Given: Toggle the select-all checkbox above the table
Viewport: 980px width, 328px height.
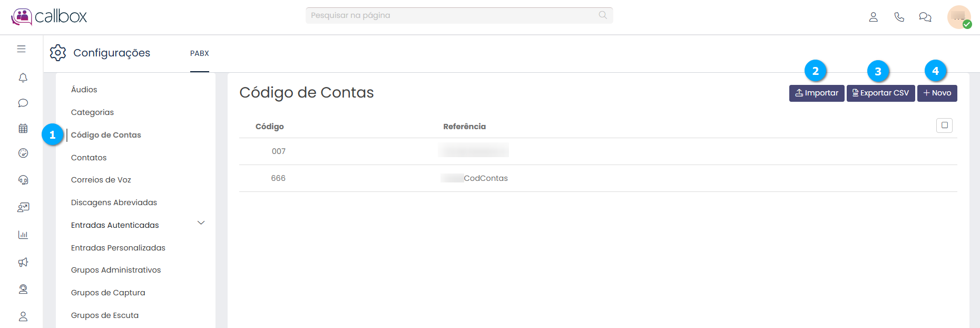Looking at the screenshot, I should coord(944,126).
